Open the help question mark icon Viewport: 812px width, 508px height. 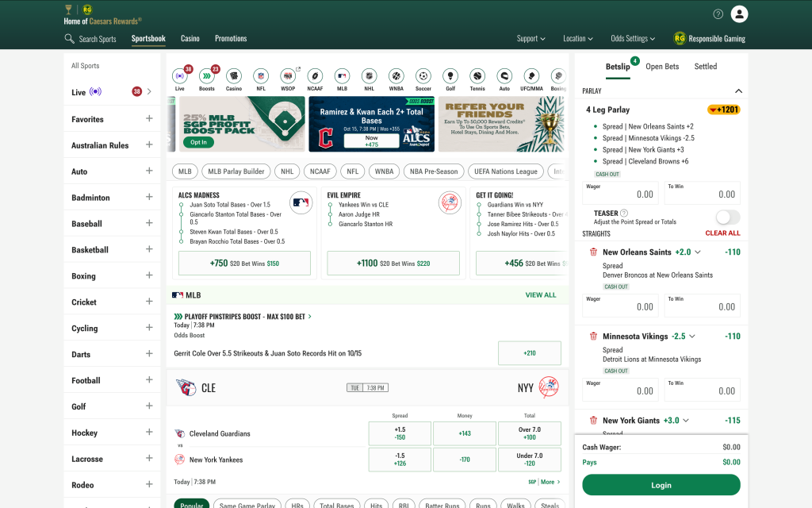click(718, 13)
